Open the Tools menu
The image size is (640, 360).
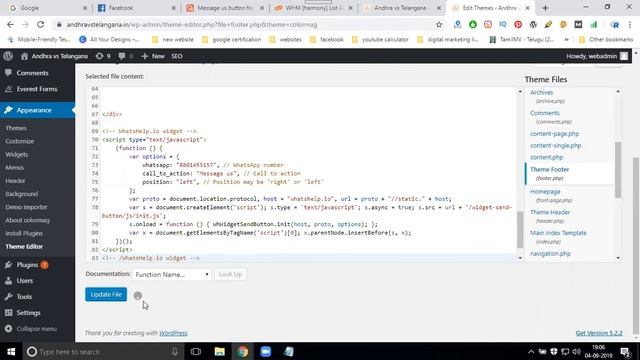[x=24, y=297]
